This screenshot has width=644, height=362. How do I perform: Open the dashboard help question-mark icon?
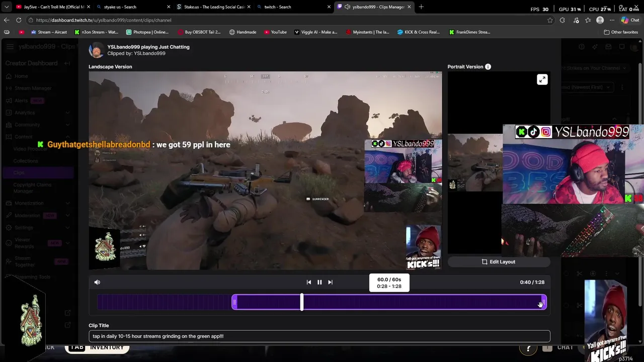pos(582,47)
